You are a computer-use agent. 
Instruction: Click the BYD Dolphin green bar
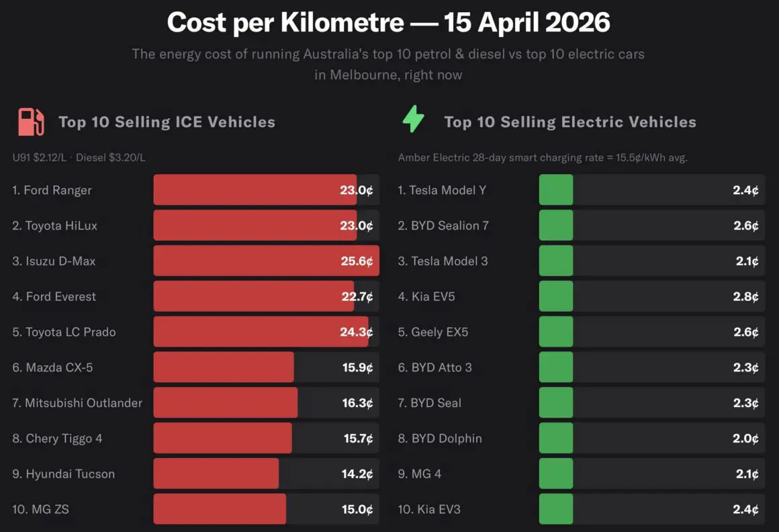556,438
